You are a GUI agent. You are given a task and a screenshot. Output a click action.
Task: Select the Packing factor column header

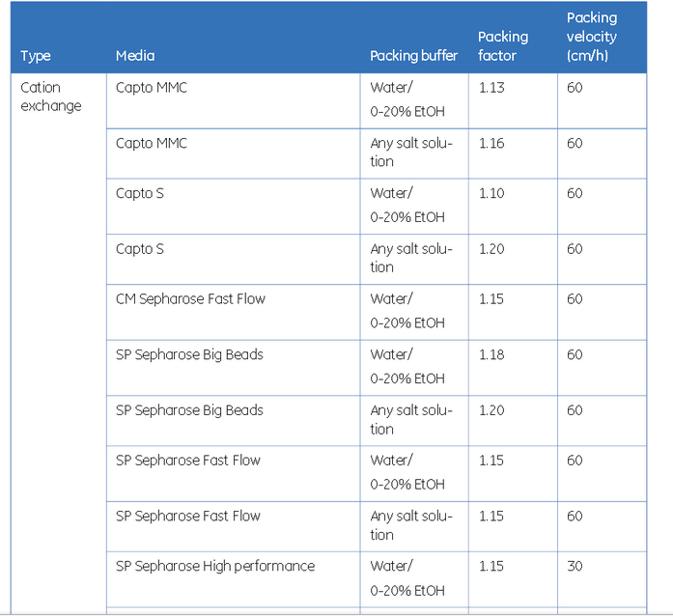[x=503, y=46]
